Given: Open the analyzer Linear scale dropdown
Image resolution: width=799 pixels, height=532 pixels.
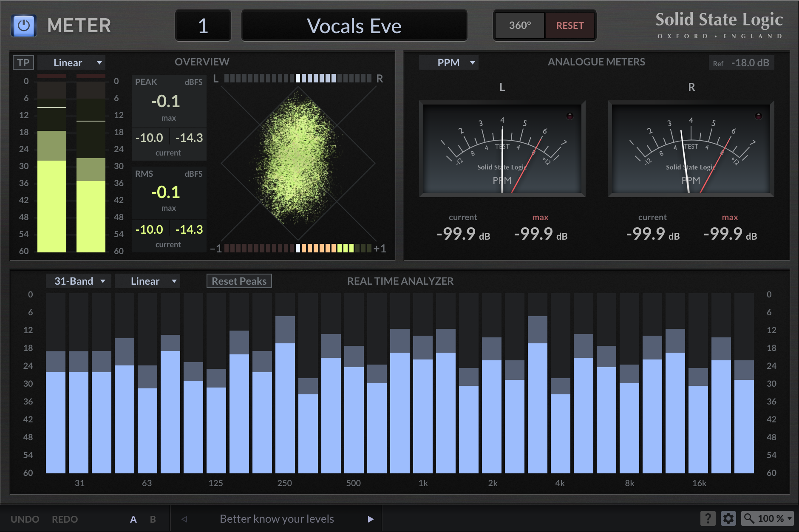Looking at the screenshot, I should [147, 281].
